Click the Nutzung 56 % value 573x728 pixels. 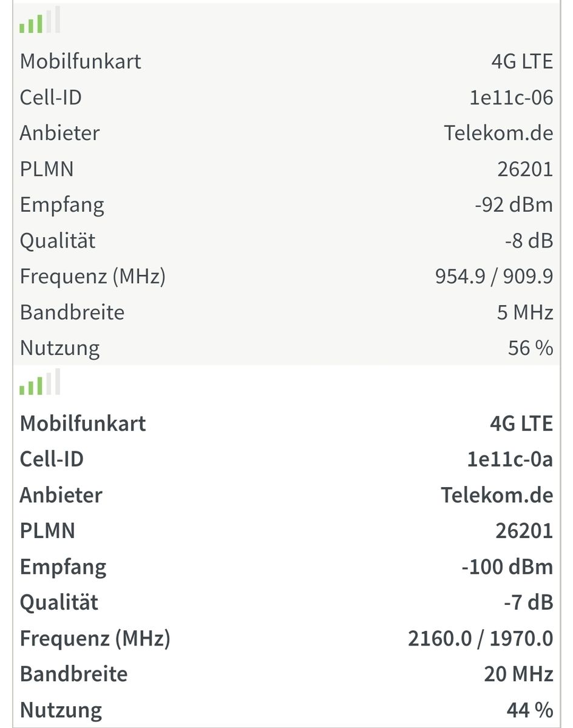[x=531, y=348]
